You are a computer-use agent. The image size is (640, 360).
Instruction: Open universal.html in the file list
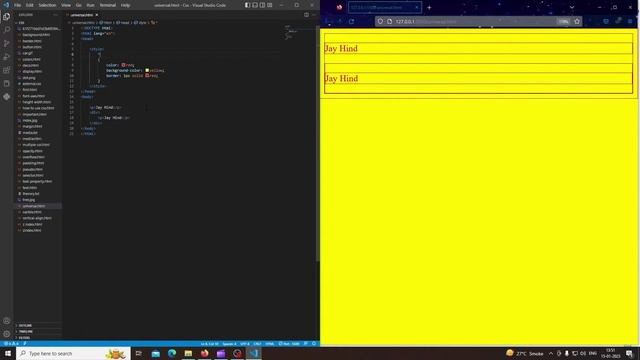38,206
